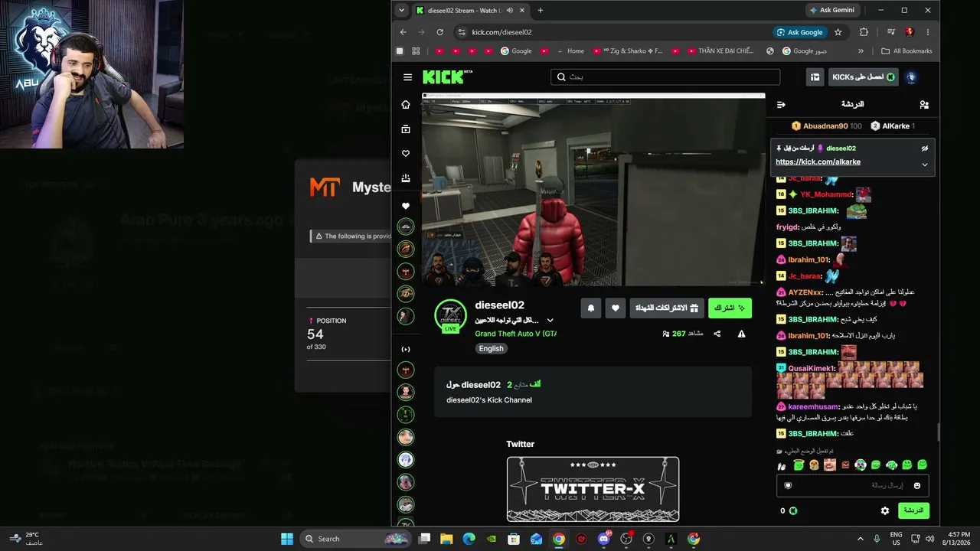980x551 pixels.
Task: Open the Browse icon in Kick sidebar
Action: click(x=406, y=129)
